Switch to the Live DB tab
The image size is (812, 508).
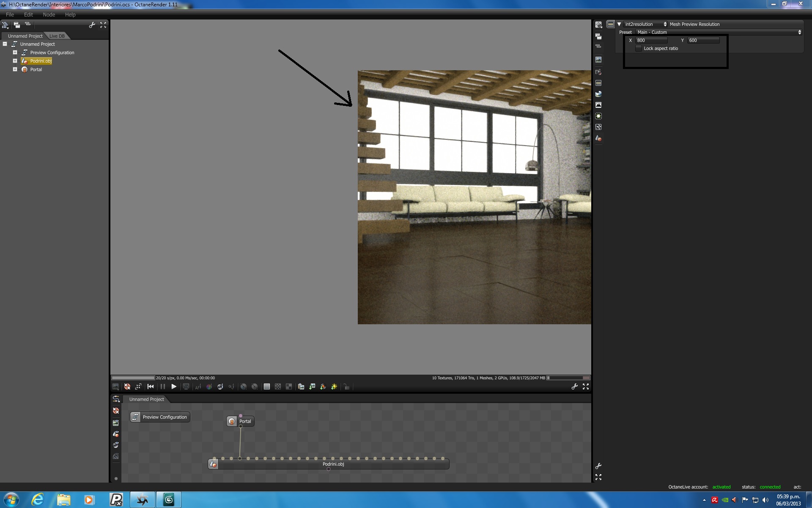click(57, 36)
